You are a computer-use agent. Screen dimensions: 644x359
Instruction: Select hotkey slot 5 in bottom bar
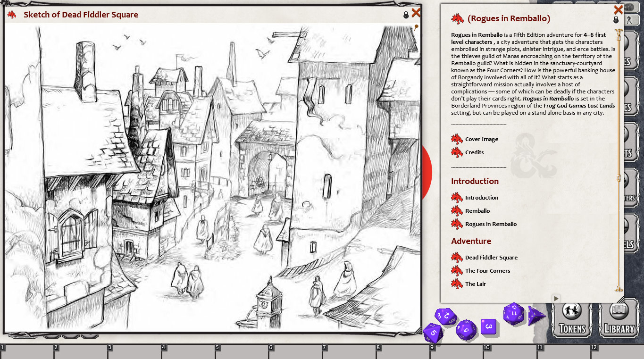pos(242,352)
